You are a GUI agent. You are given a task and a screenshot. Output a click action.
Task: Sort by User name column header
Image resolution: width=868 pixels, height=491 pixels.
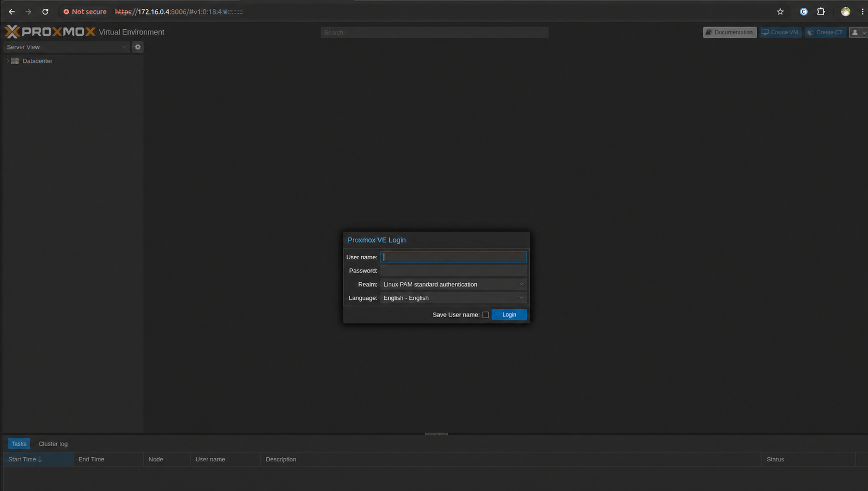coord(225,459)
